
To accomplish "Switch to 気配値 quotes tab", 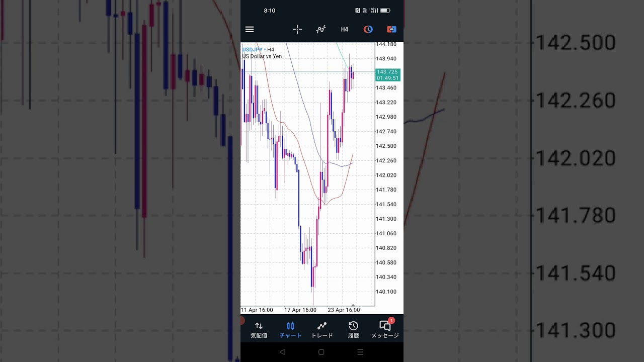I will click(x=259, y=330).
